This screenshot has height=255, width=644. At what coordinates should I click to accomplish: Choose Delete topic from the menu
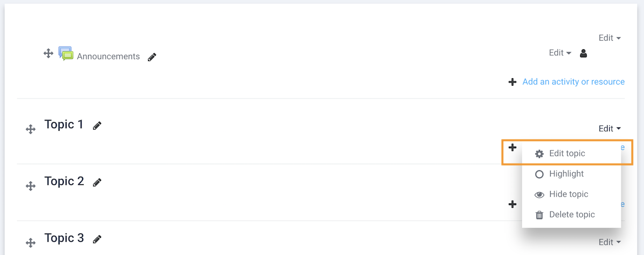(x=572, y=214)
